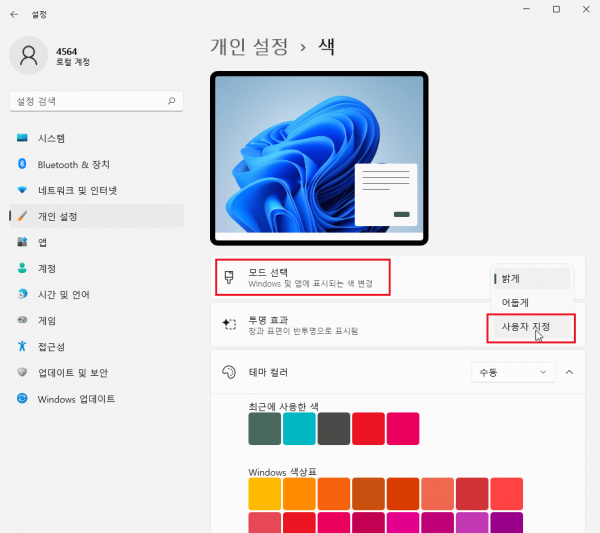This screenshot has height=533, width=600.
Task: Click the back arrow icon
Action: pyautogui.click(x=14, y=15)
